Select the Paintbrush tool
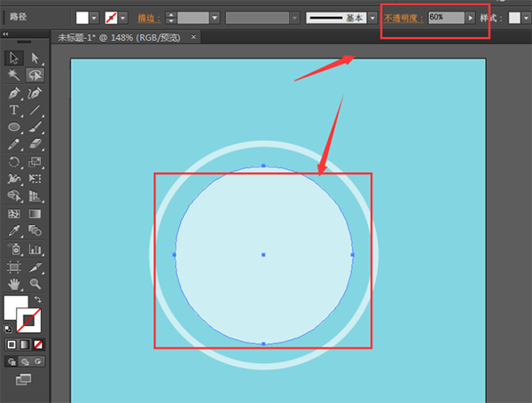This screenshot has height=403, width=532. coord(35,127)
